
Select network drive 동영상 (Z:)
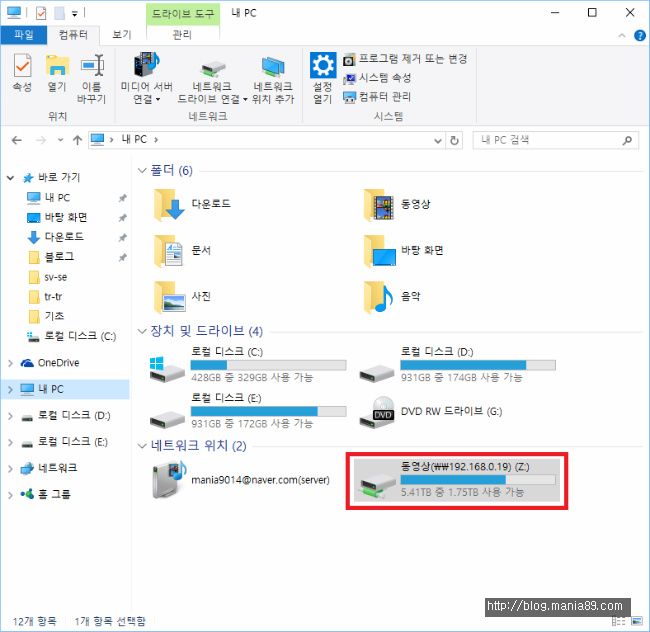457,480
